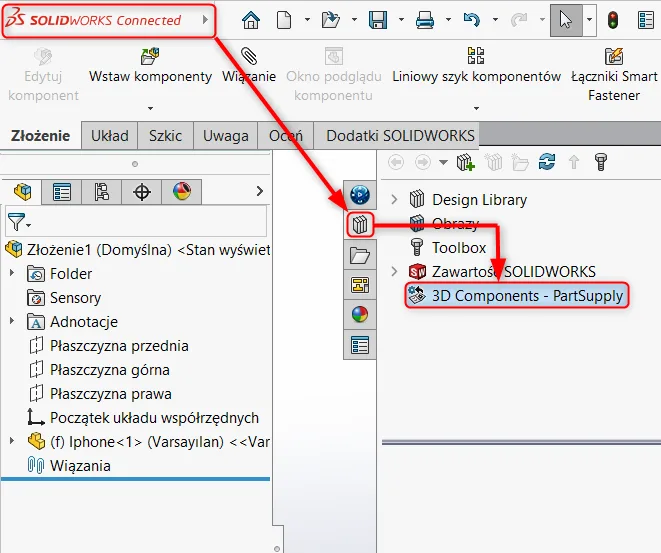Save the document with the floppy icon

tap(378, 20)
